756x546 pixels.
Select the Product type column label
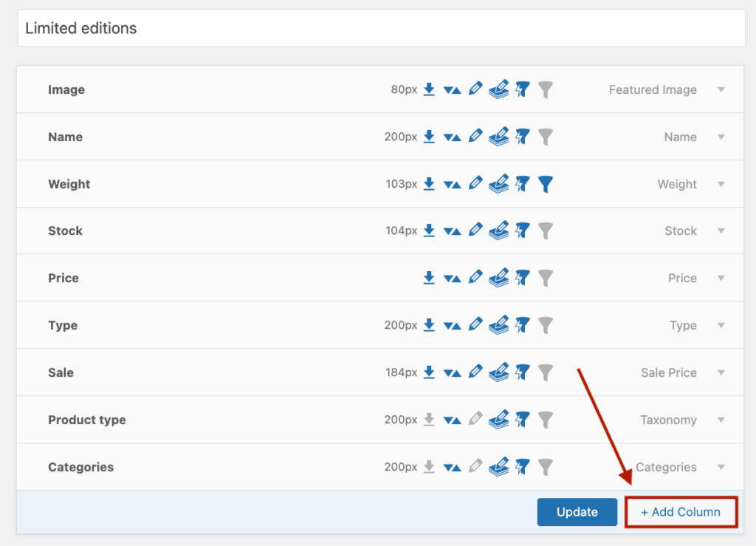point(86,420)
